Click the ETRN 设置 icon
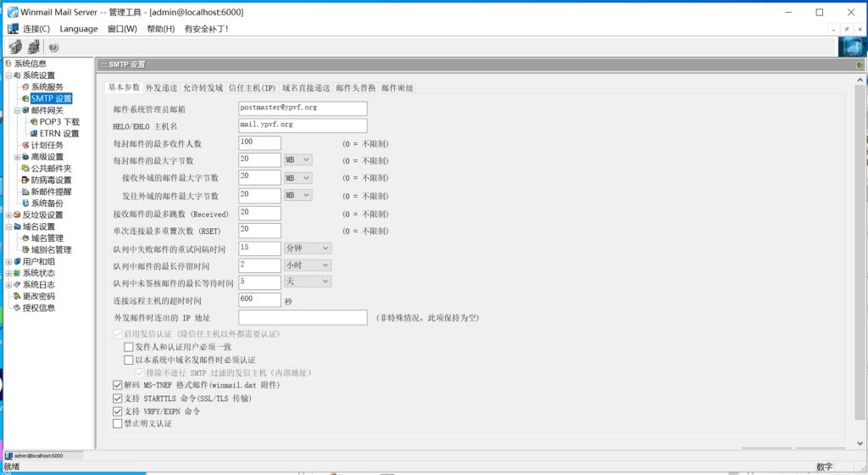This screenshot has height=475, width=868. tap(34, 133)
